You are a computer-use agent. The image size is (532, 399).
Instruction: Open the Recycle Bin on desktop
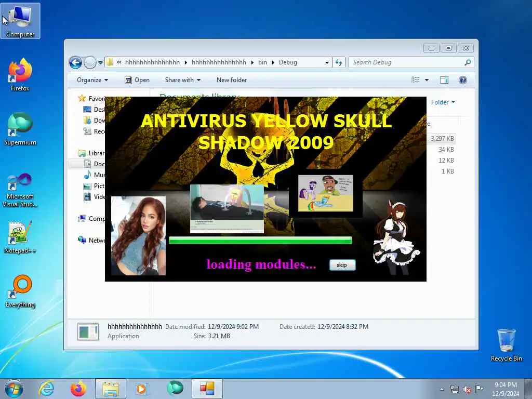pyautogui.click(x=506, y=345)
